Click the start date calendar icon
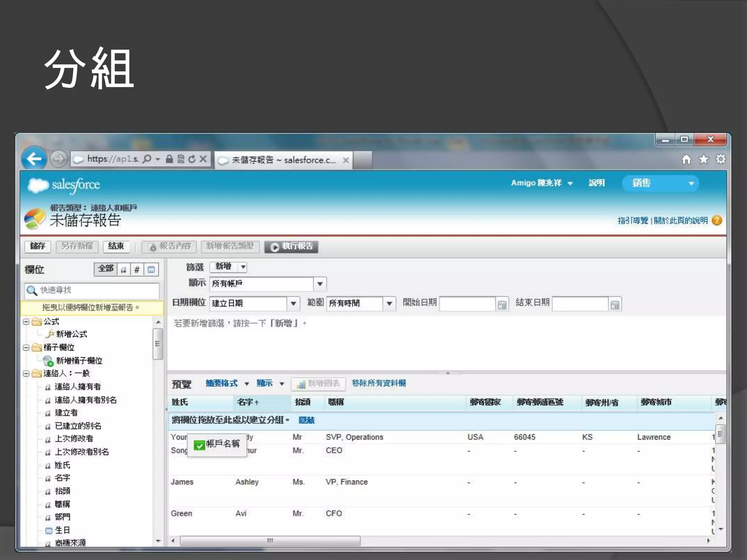 502,304
